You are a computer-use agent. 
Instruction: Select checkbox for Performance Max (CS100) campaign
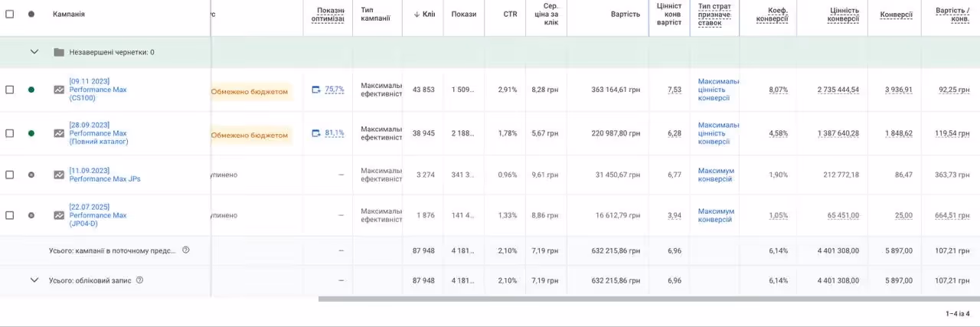pos(10,90)
